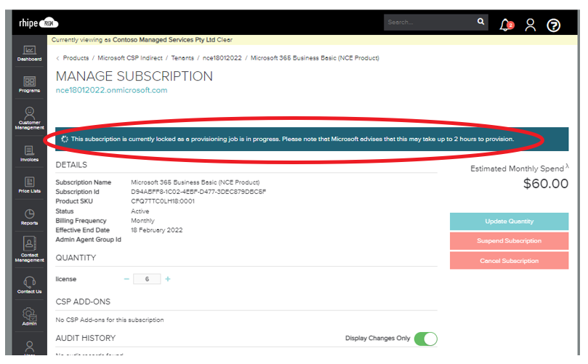Open notifications bell with badge
Image resolution: width=588 pixels, height=364 pixels.
[x=506, y=25]
